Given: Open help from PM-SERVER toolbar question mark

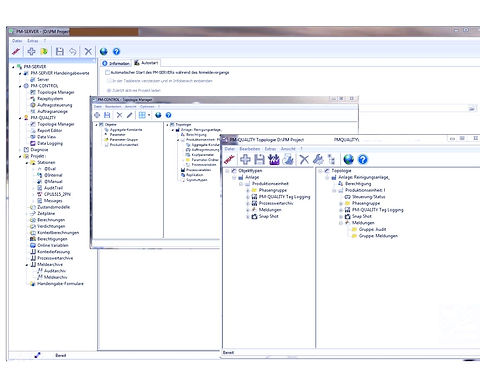Looking at the screenshot, I should (x=116, y=51).
